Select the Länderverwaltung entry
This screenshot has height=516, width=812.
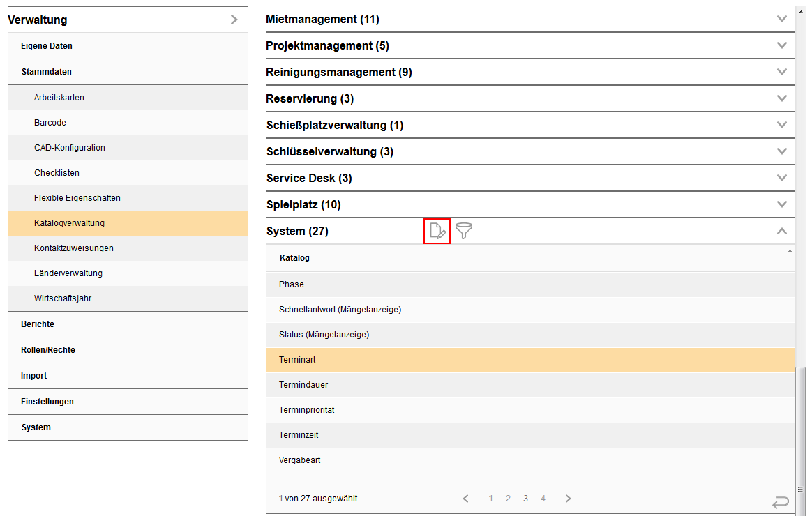(x=68, y=273)
